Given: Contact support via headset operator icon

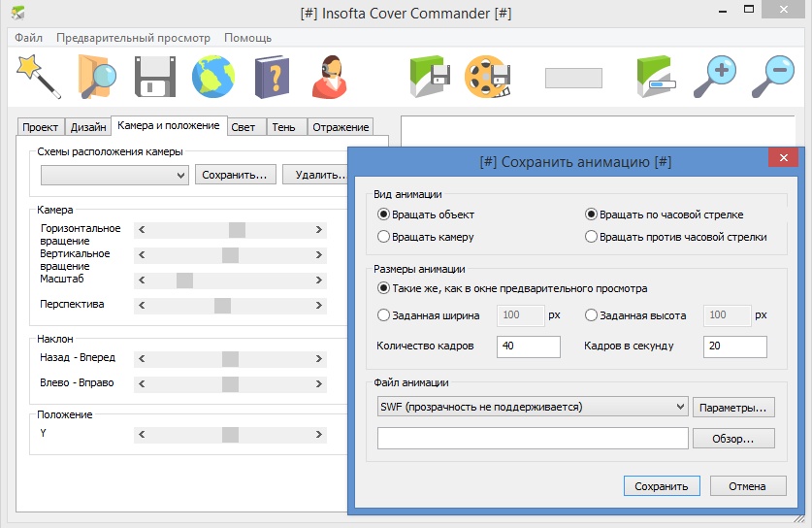Looking at the screenshot, I should click(x=330, y=77).
